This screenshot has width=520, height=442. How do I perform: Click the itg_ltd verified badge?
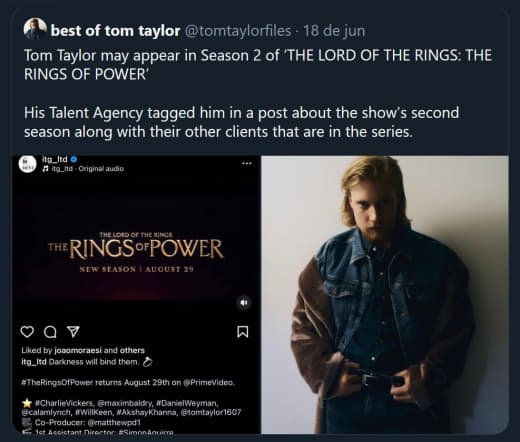tap(74, 159)
